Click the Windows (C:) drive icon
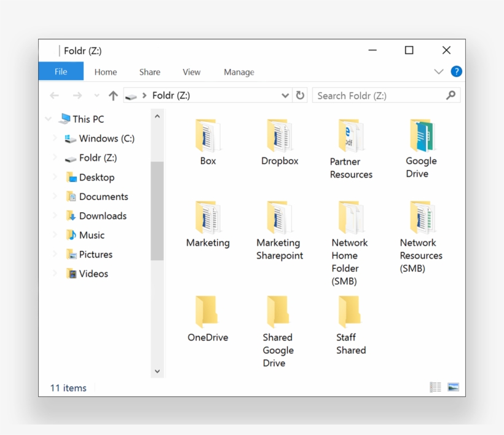Image resolution: width=504 pixels, height=435 pixels. (x=71, y=139)
